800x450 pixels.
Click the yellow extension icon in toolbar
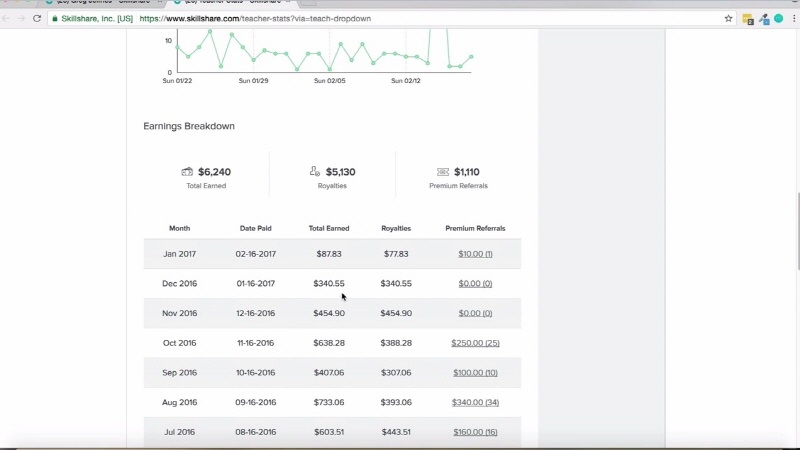click(748, 19)
